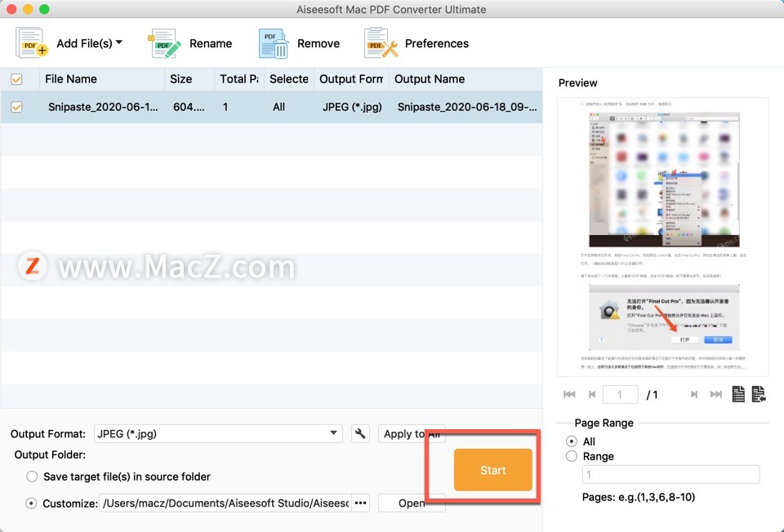Image resolution: width=784 pixels, height=532 pixels.
Task: Click the page export view icon
Action: [759, 394]
